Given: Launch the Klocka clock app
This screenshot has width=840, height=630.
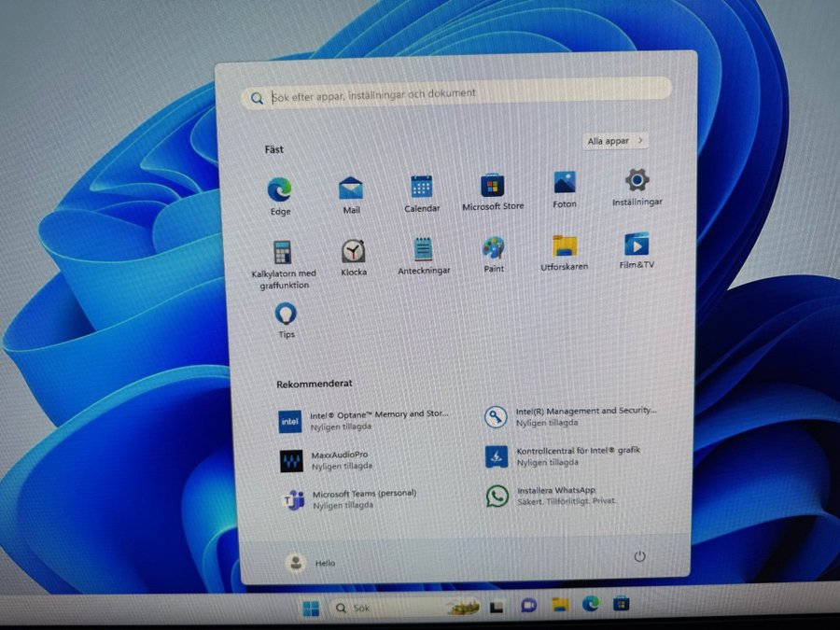Looking at the screenshot, I should click(353, 251).
